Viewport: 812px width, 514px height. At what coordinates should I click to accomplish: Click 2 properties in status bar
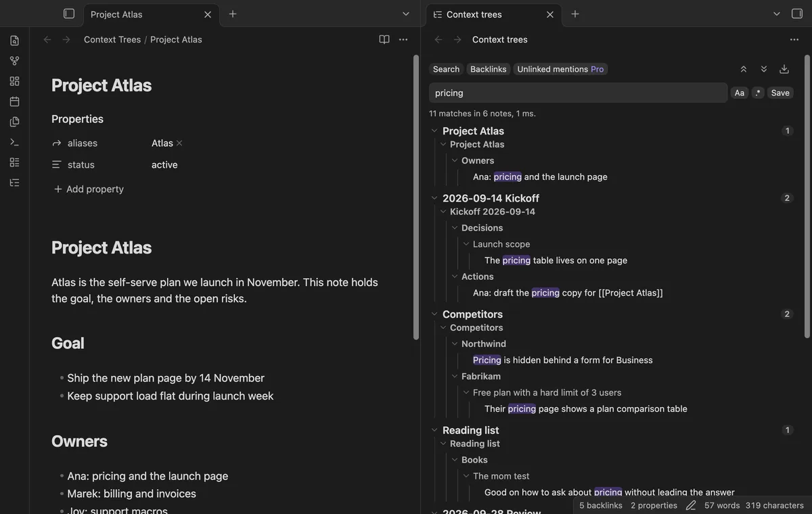point(654,505)
